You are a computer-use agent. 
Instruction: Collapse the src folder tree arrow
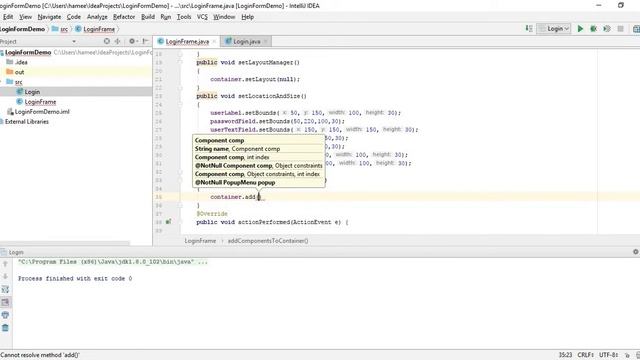tap(1, 82)
